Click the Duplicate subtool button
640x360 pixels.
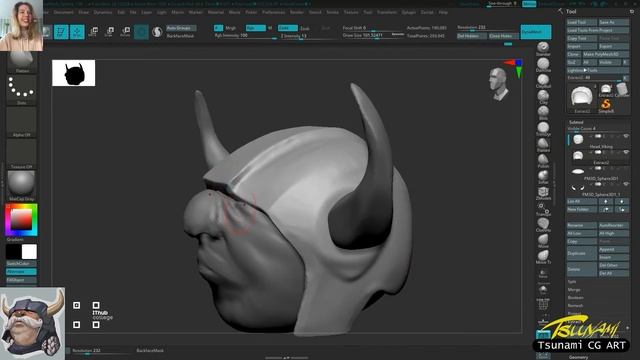click(582, 253)
